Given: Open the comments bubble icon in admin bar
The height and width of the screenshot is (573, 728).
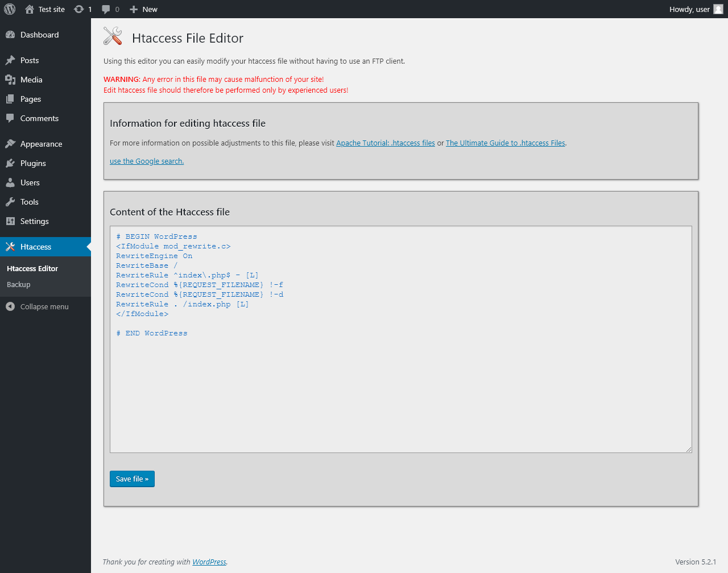Looking at the screenshot, I should pyautogui.click(x=106, y=9).
